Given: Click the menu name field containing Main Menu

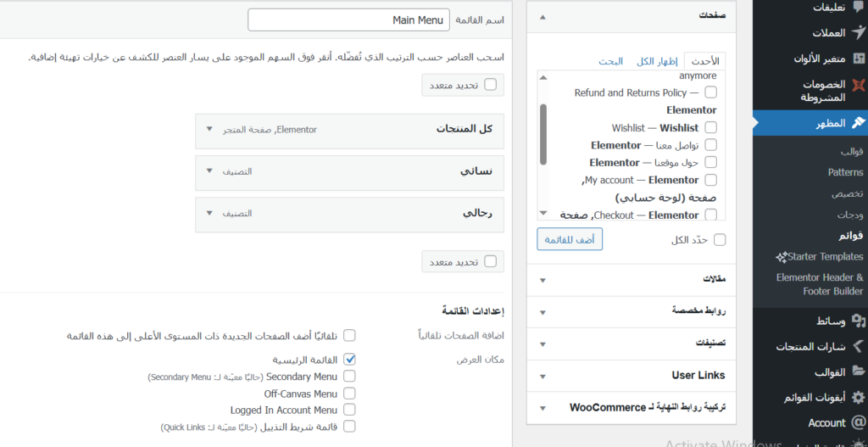Looking at the screenshot, I should 349,20.
